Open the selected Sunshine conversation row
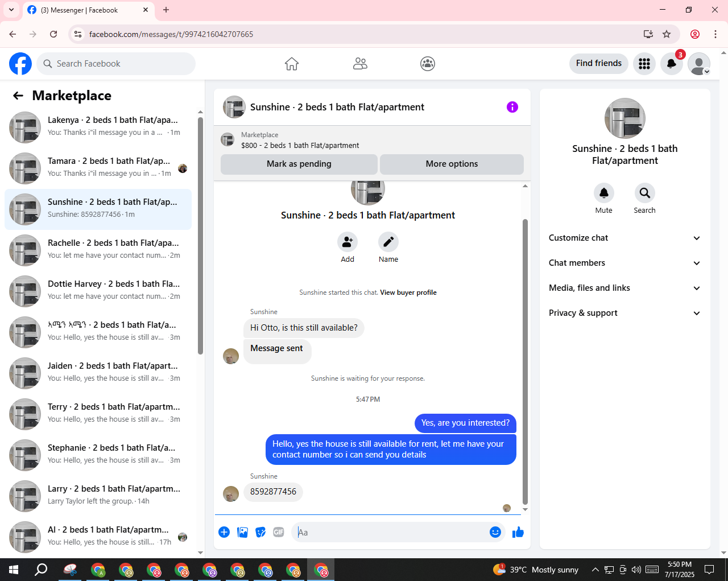Viewport: 728px width, 581px height. (x=98, y=209)
